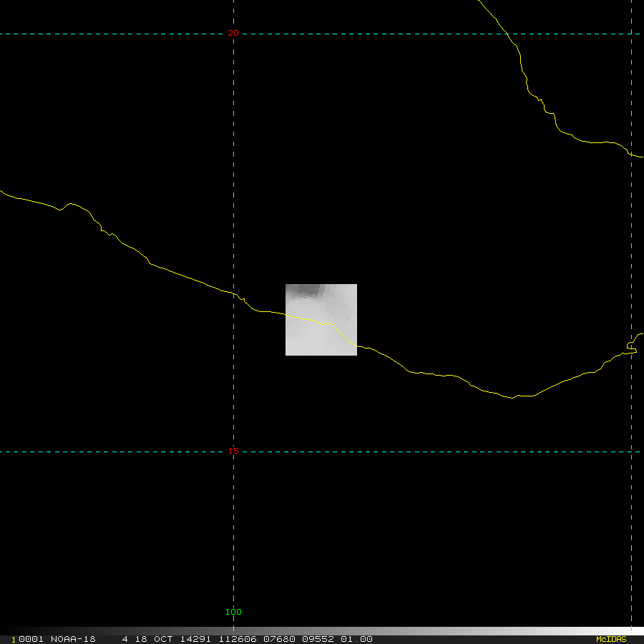Click intersection of 20 latitude and left meridian

pyautogui.click(x=234, y=34)
